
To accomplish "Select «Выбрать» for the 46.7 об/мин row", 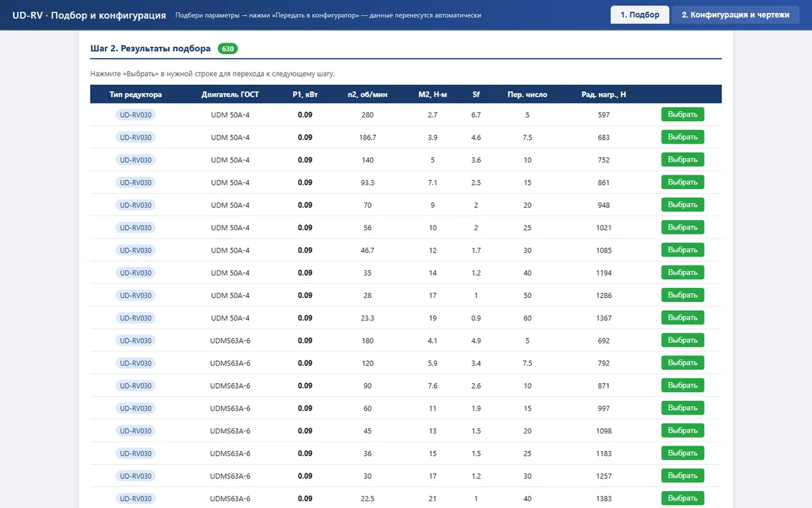I will pyautogui.click(x=683, y=250).
